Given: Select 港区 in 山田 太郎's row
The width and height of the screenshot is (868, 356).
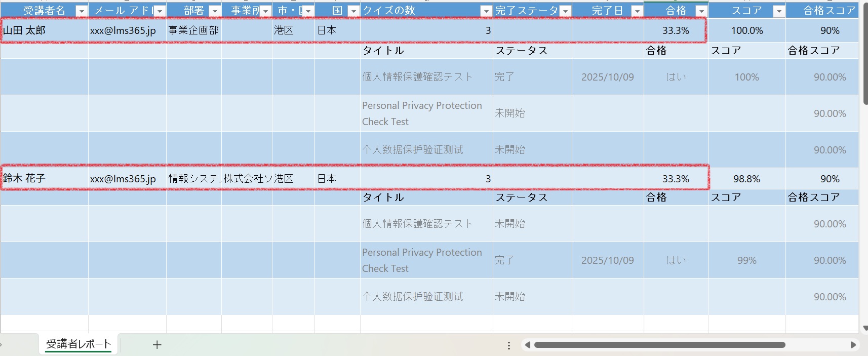Looking at the screenshot, I should click(x=293, y=30).
